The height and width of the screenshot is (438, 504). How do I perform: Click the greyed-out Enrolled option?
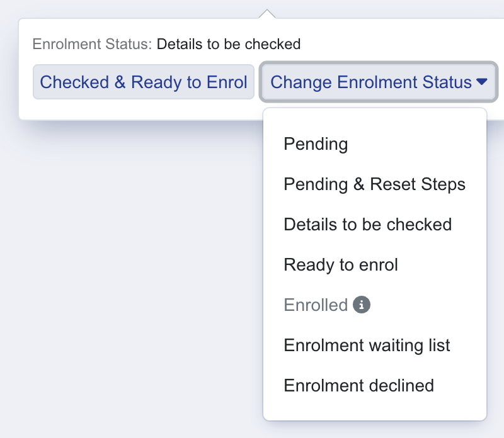point(316,305)
